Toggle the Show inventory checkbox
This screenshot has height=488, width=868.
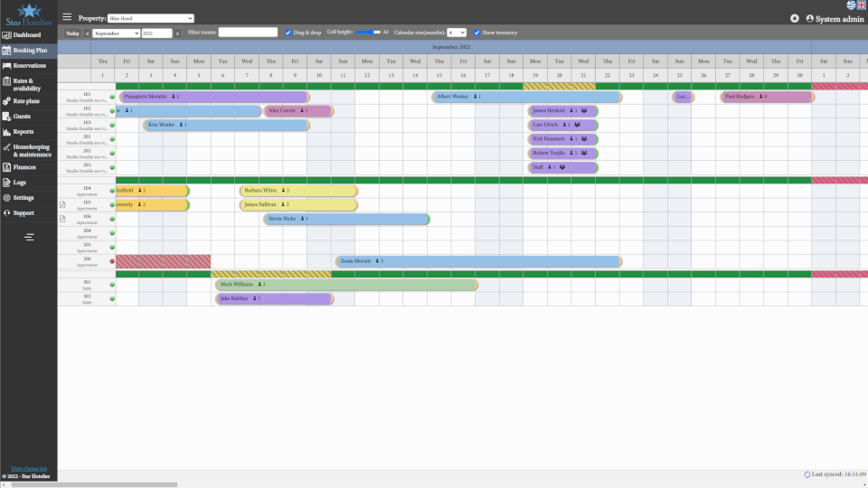(x=476, y=33)
